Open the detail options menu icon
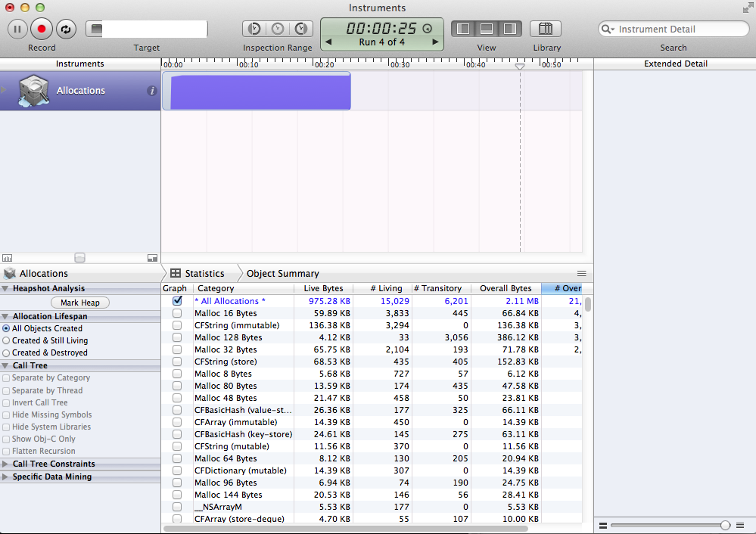 pyautogui.click(x=582, y=274)
